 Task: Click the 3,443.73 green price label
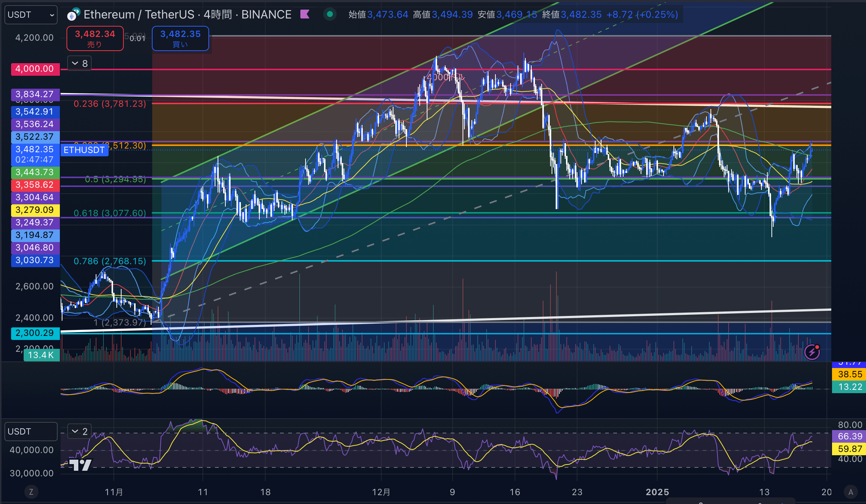35,172
